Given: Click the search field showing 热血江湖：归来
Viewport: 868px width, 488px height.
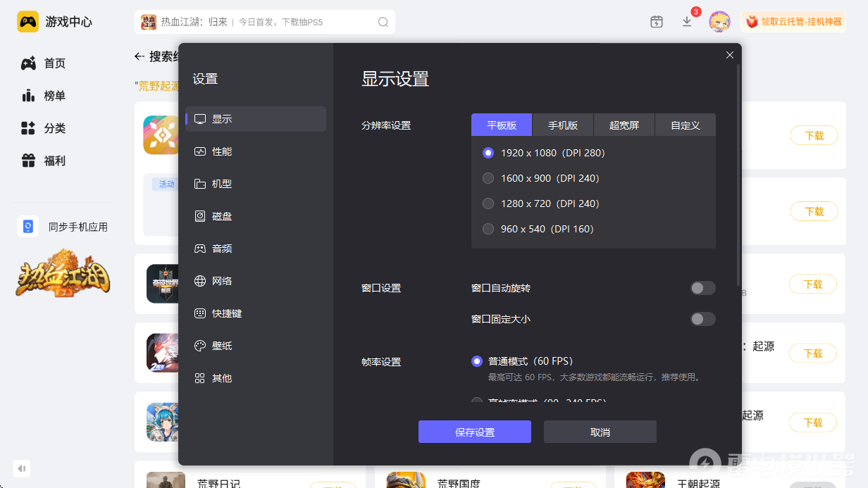Looking at the screenshot, I should [265, 22].
